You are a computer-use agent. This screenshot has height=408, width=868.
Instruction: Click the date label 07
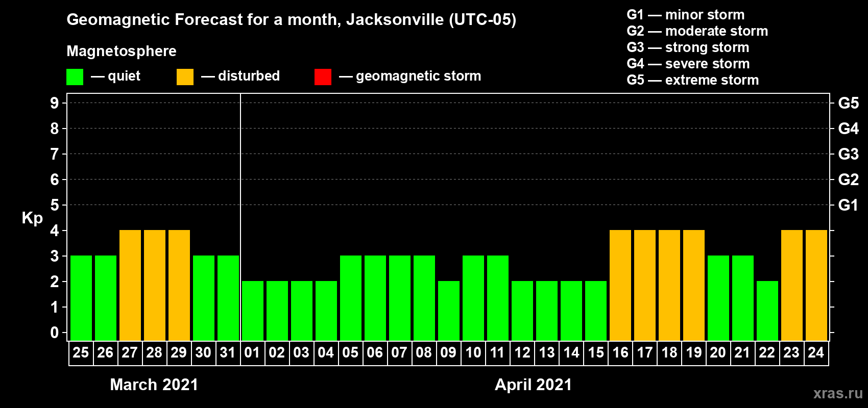click(399, 352)
